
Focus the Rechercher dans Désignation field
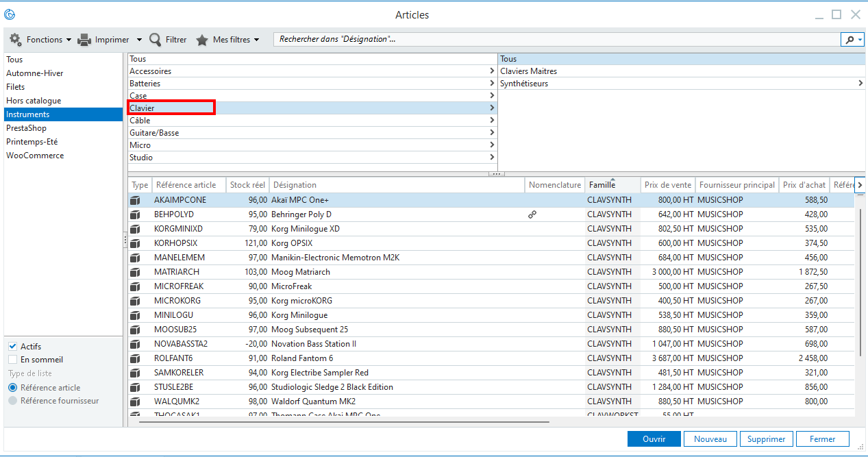click(x=557, y=40)
